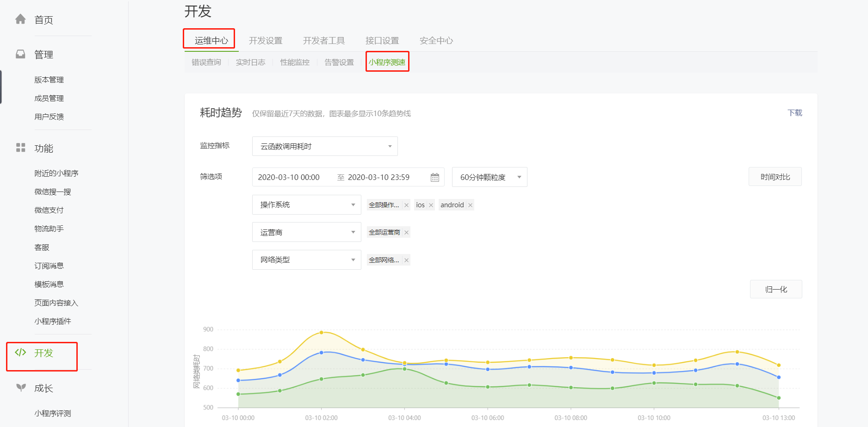The width and height of the screenshot is (868, 427).
Task: Click the blue line peak point at 03-10 02:00
Action: pyautogui.click(x=322, y=353)
